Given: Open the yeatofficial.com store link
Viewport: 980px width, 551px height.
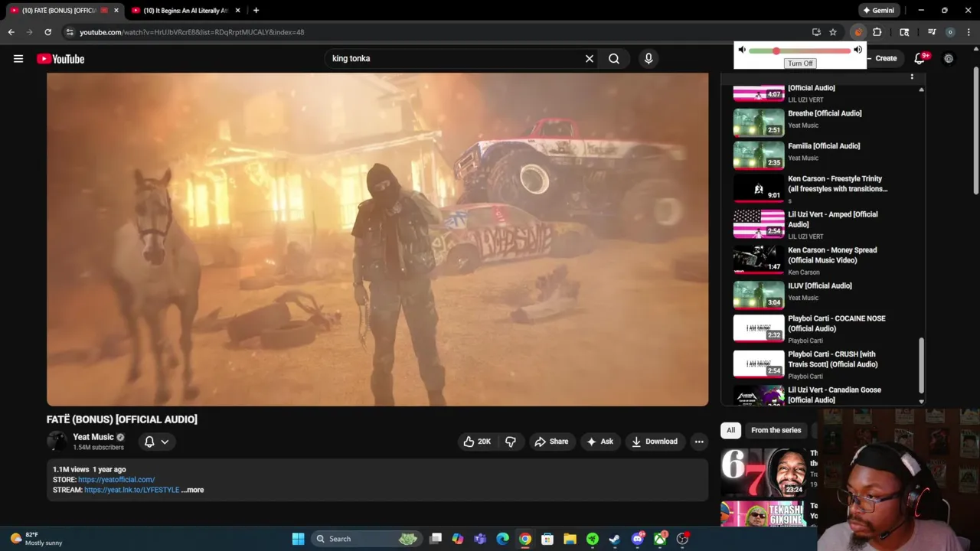Looking at the screenshot, I should 116,480.
